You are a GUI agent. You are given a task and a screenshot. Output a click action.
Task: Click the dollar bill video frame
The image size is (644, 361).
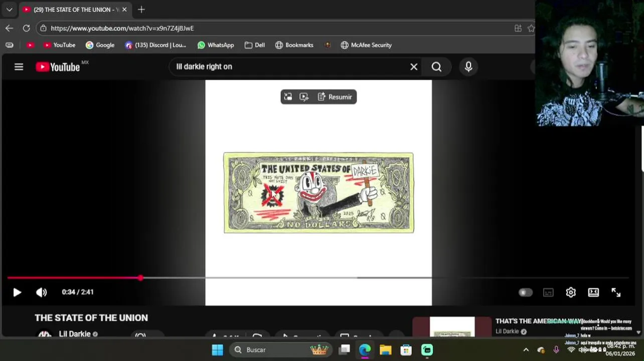coord(318,193)
